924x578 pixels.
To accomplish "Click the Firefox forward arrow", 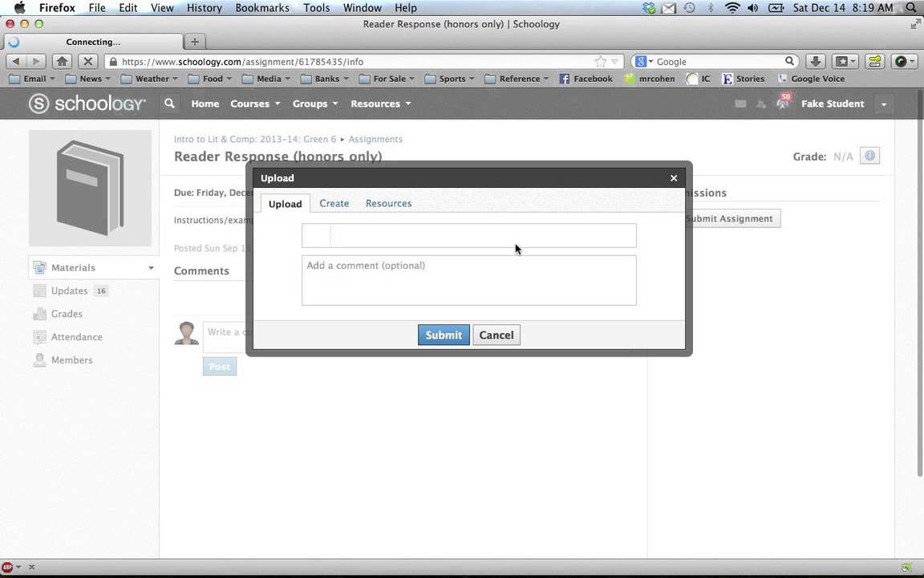I will coord(35,61).
